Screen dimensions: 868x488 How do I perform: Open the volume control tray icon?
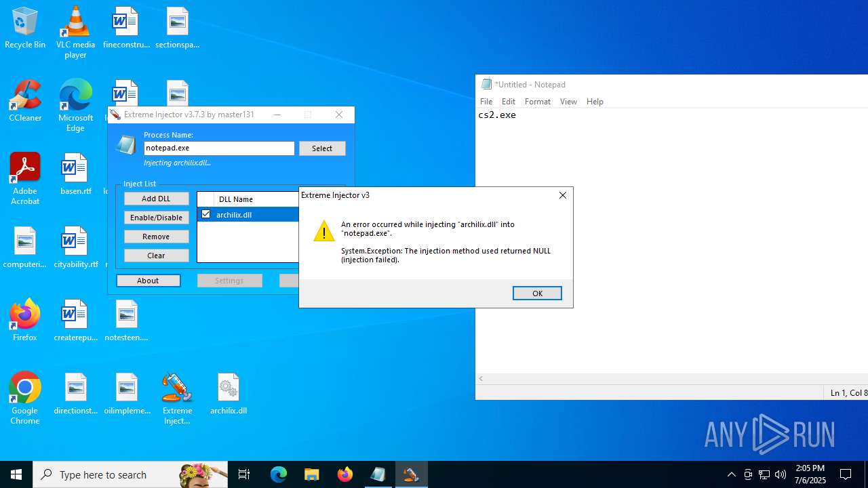click(x=781, y=474)
